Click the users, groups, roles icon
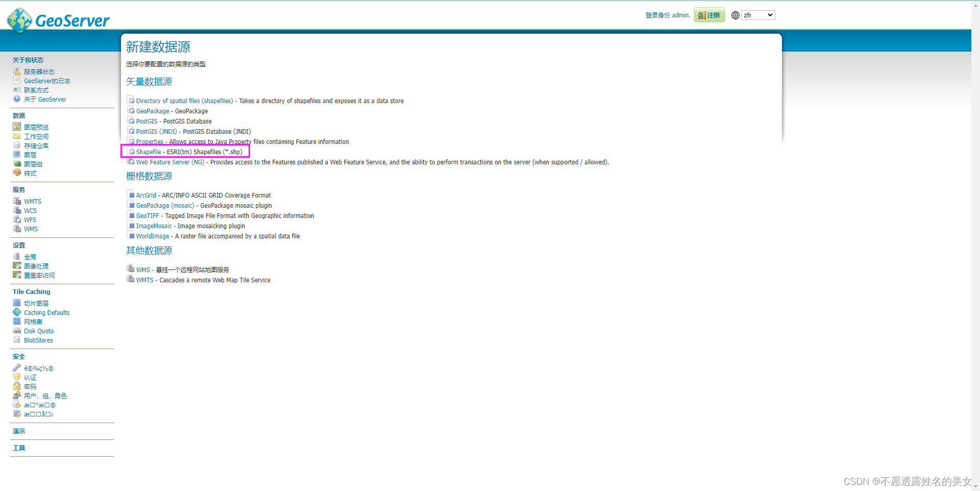Screen dimensions: 980x491 (x=17, y=396)
